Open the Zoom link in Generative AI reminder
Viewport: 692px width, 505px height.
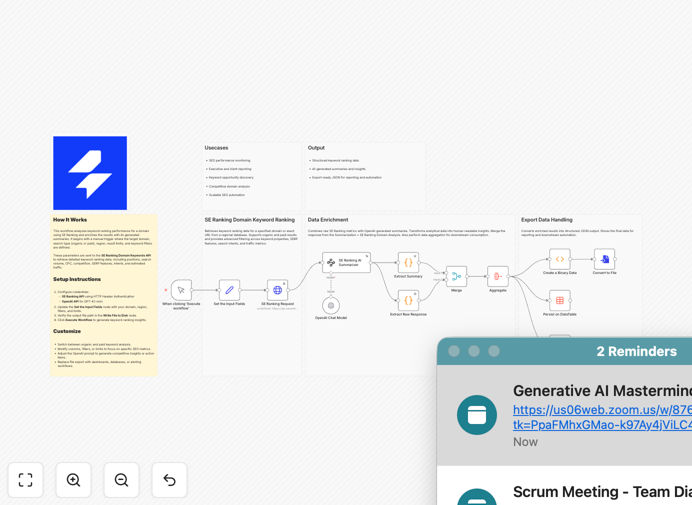coord(602,417)
